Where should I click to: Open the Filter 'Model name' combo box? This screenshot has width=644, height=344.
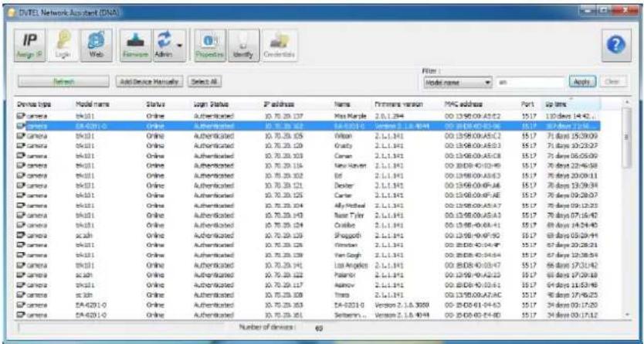point(458,82)
